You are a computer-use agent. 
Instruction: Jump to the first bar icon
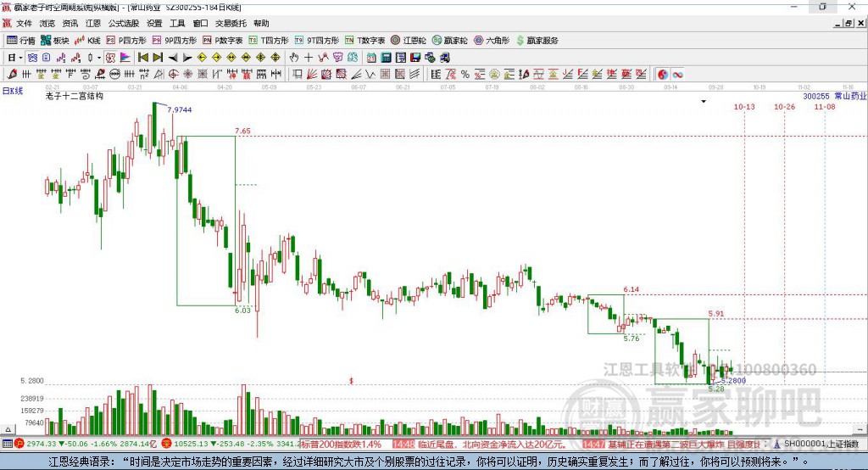click(142, 58)
